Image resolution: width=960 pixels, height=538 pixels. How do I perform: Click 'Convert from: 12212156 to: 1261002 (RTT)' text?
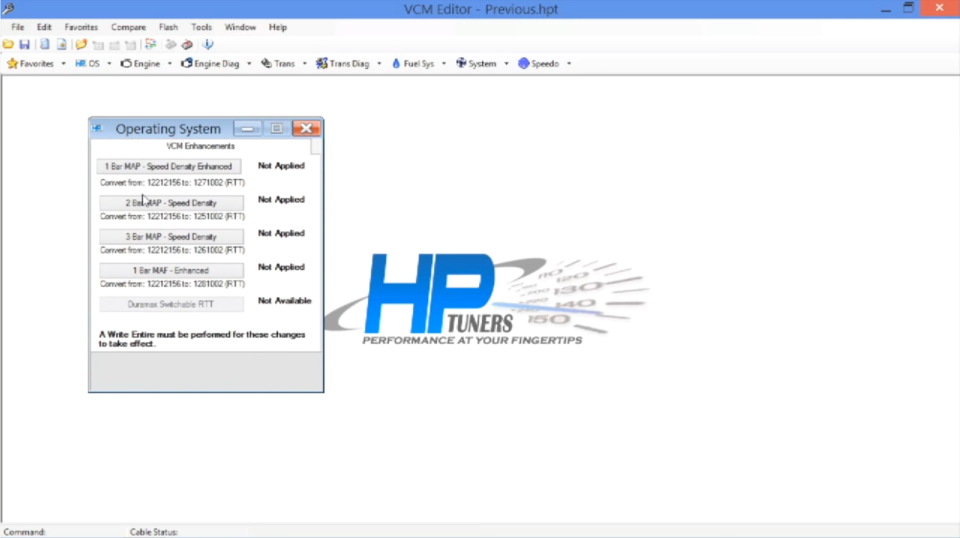click(x=173, y=250)
